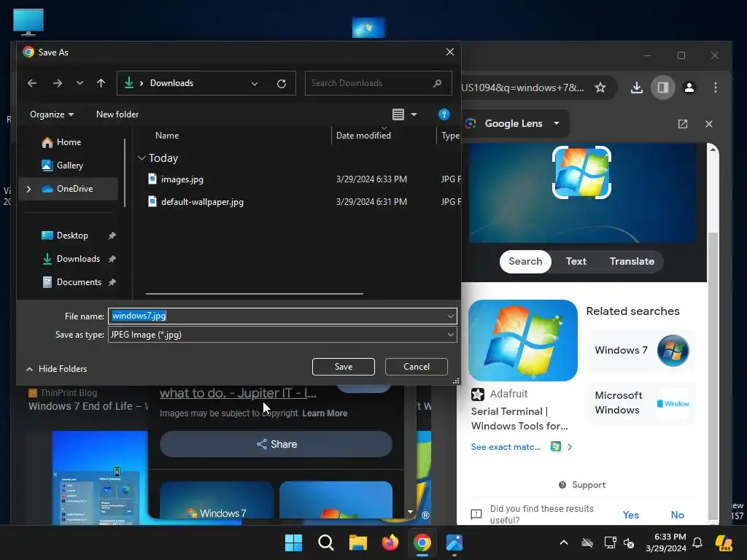
Task: Go forward in Save As dialog
Action: click(58, 83)
